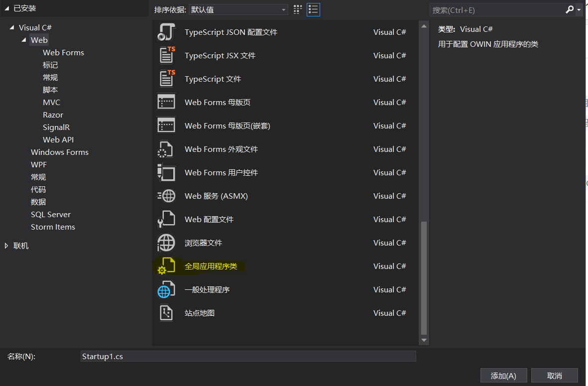Select the 'Web Forms 用户控件' template name
Image resolution: width=588 pixels, height=386 pixels.
click(221, 172)
